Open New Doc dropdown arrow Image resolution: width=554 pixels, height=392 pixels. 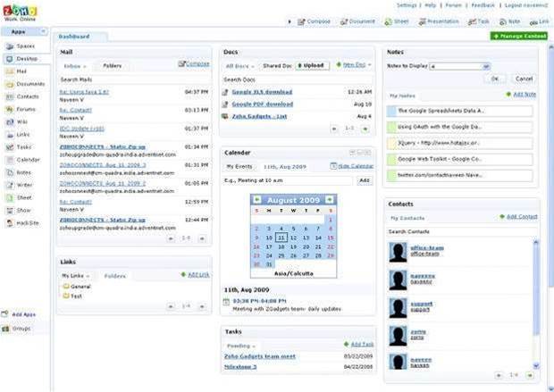pyautogui.click(x=370, y=65)
